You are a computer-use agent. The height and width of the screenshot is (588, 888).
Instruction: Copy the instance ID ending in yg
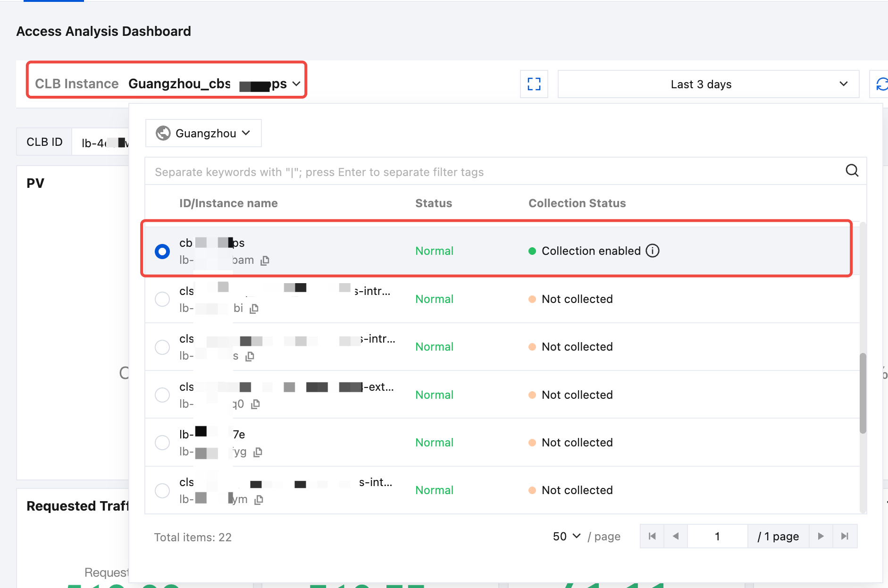(258, 452)
